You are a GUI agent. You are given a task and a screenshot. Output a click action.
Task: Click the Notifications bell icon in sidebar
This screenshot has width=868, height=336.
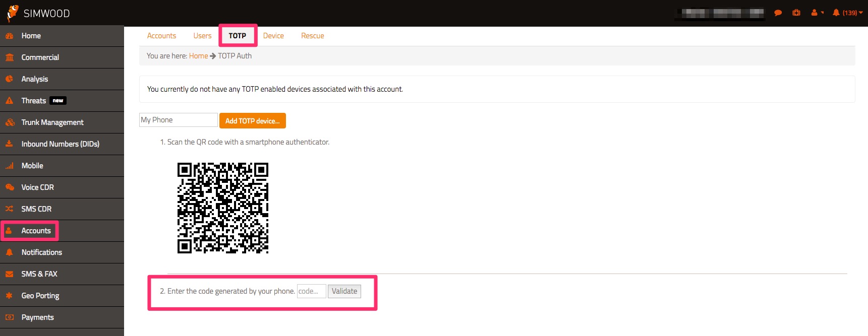[x=10, y=252]
